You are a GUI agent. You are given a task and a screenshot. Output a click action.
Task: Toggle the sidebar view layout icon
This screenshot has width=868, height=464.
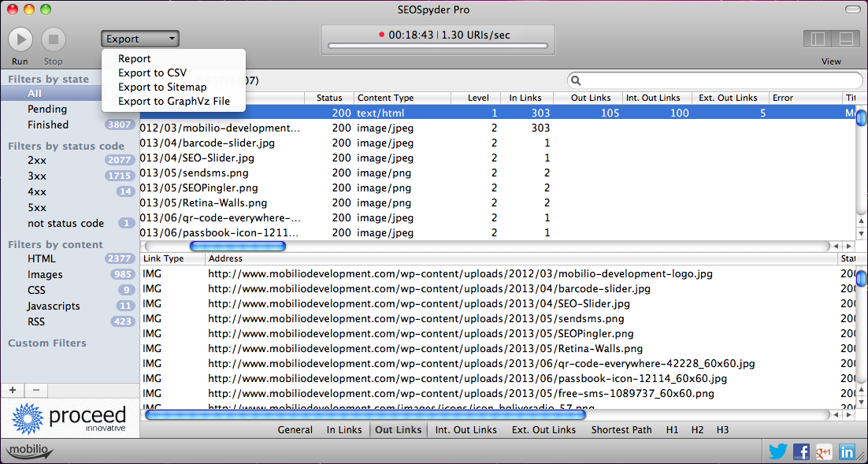pos(817,39)
